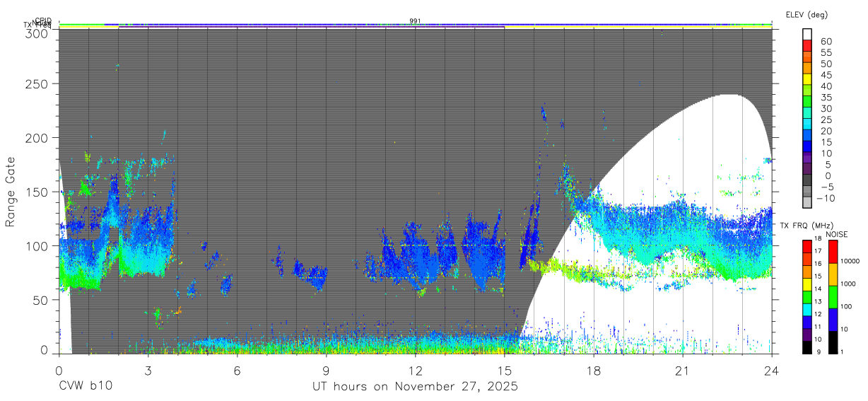This screenshot has width=868, height=401.
Task: Click the 12 tick on UT hours axis
Action: point(415,370)
